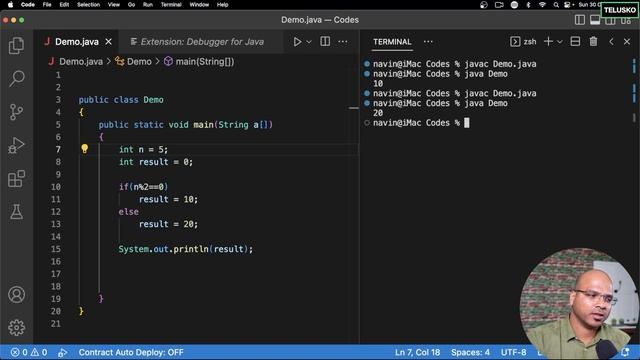Image resolution: width=640 pixels, height=360 pixels.
Task: Open the Accounts menu icon
Action: pyautogui.click(x=16, y=294)
